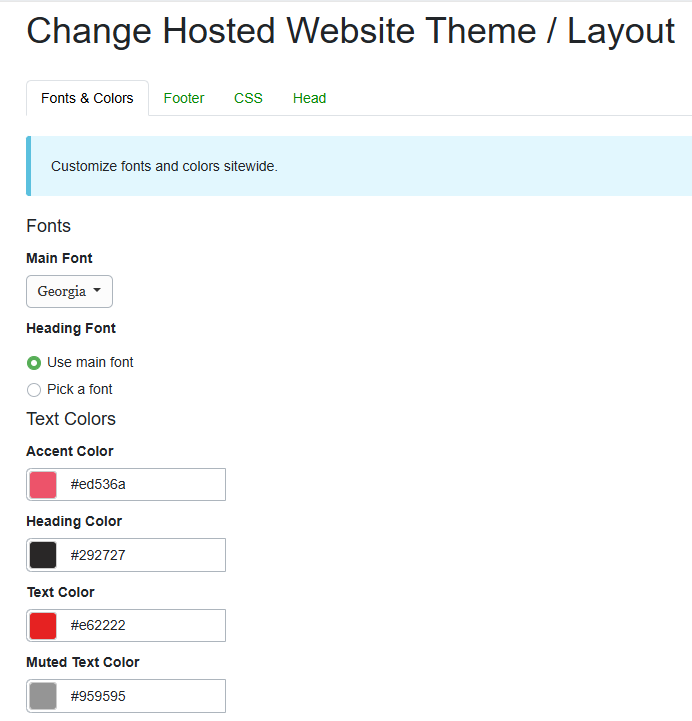The width and height of the screenshot is (692, 721).
Task: Open the Main Font Georgia dropdown
Action: click(x=69, y=292)
